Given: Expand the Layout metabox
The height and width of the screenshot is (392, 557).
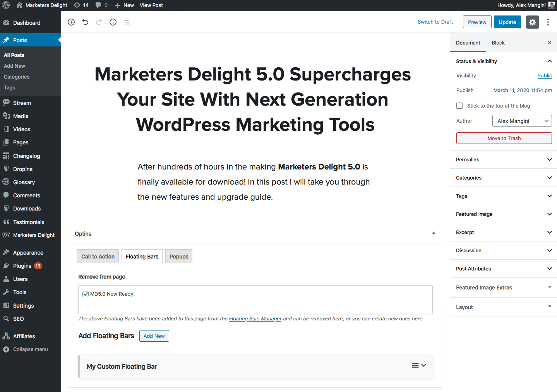Looking at the screenshot, I should point(504,307).
